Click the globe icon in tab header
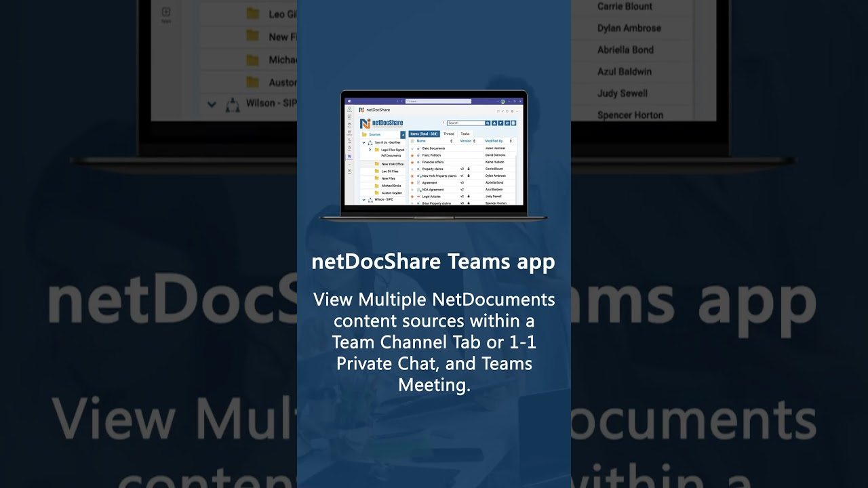This screenshot has width=868, height=488. tap(512, 111)
